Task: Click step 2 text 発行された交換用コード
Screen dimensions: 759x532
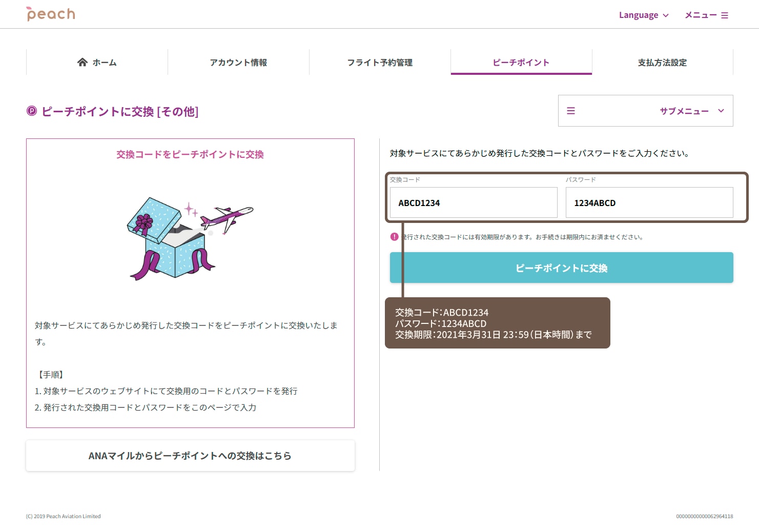Action: [x=146, y=407]
